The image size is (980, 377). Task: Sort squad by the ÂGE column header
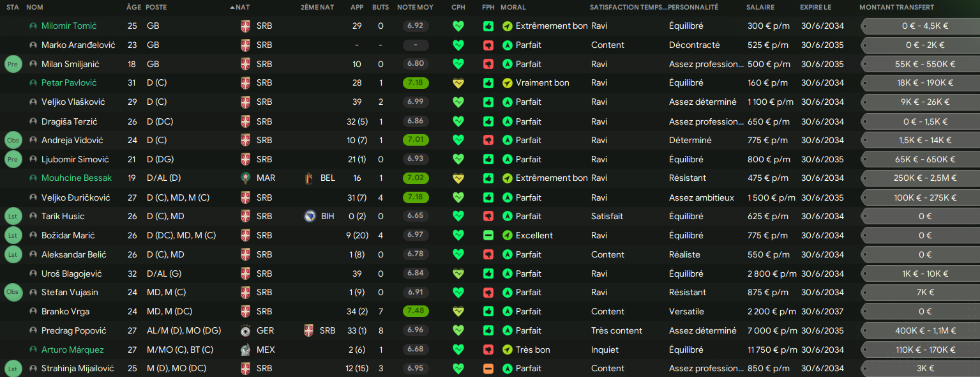pyautogui.click(x=134, y=7)
